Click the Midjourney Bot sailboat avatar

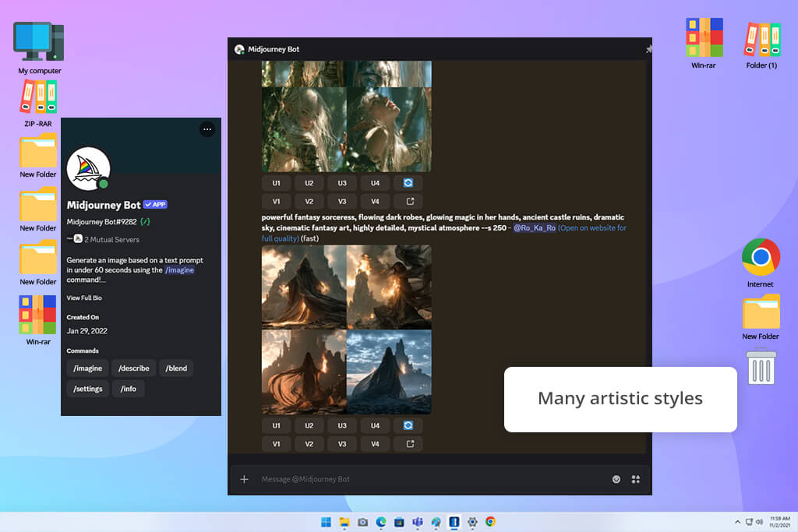click(88, 169)
